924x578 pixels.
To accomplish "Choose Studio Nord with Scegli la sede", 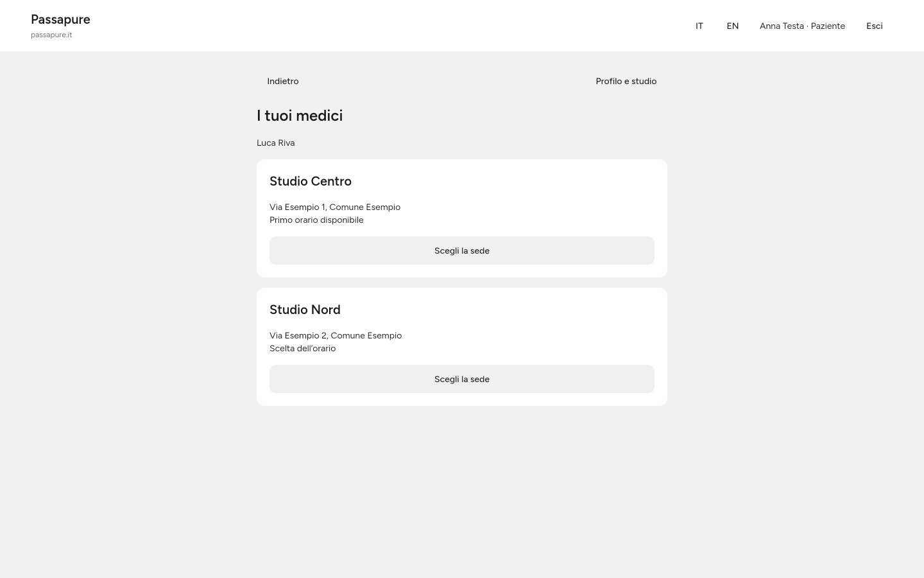I will pos(462,379).
